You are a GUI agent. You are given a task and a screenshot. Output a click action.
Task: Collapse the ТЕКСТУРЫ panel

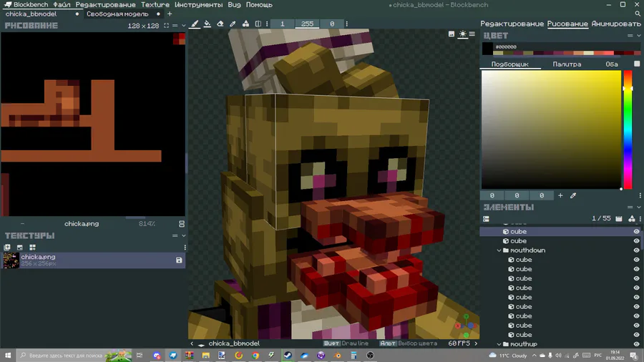pyautogui.click(x=184, y=235)
